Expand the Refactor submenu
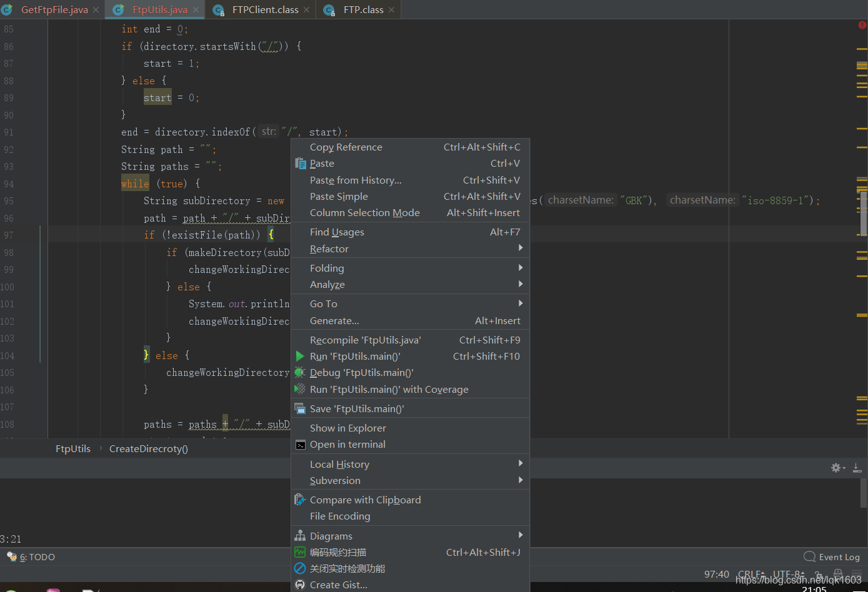Viewport: 868px width, 592px height. (329, 249)
